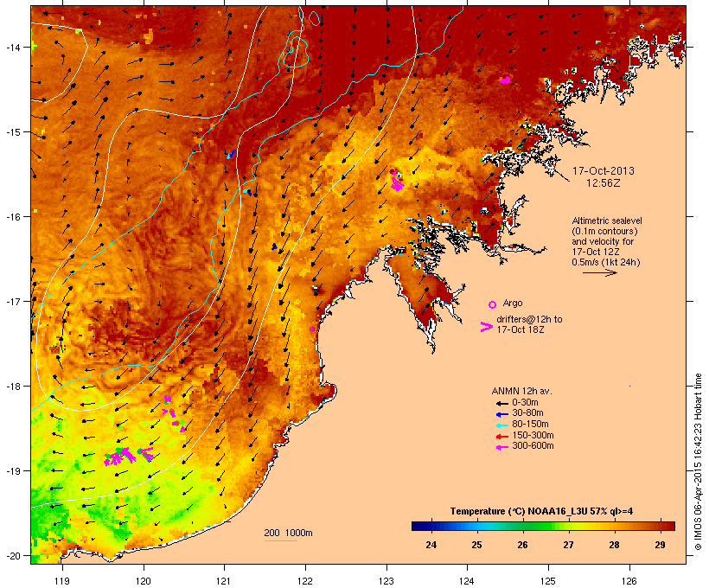Click the 'drifters@12h to' legend label

click(x=529, y=319)
